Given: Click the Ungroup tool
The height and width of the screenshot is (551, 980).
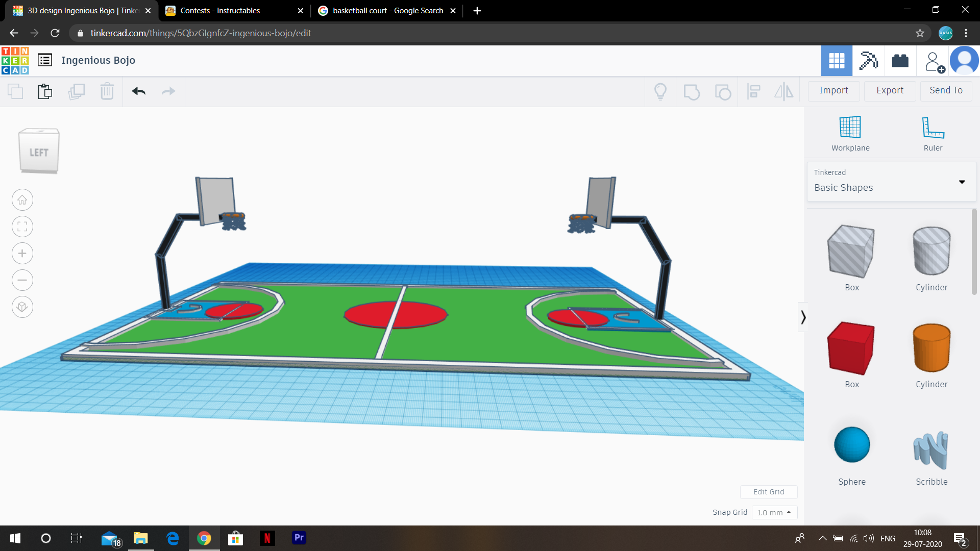Looking at the screenshot, I should (x=722, y=91).
